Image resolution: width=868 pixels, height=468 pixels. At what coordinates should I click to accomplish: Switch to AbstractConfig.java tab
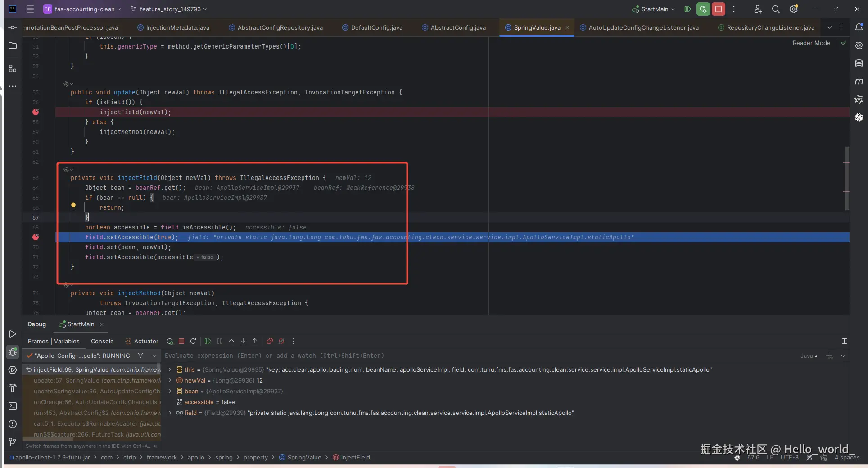click(x=454, y=27)
